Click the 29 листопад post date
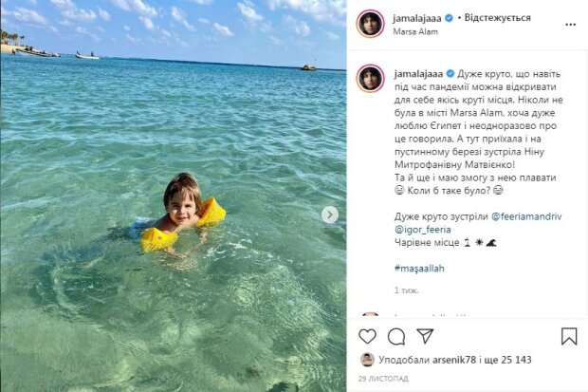 click(x=383, y=379)
